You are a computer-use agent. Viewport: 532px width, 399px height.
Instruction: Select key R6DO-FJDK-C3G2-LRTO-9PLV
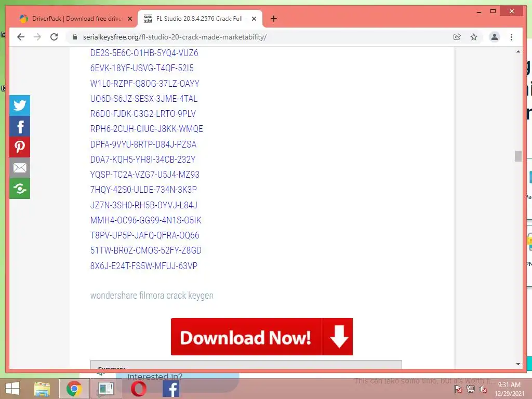point(143,114)
